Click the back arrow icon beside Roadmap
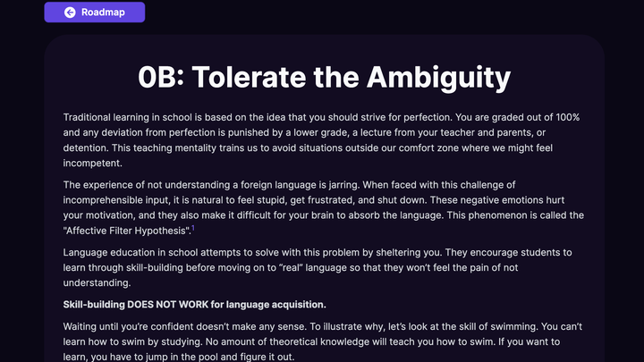 [69, 13]
